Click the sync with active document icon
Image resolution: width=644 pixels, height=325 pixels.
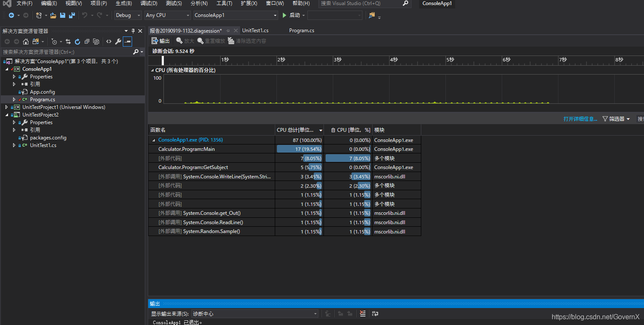[68, 42]
